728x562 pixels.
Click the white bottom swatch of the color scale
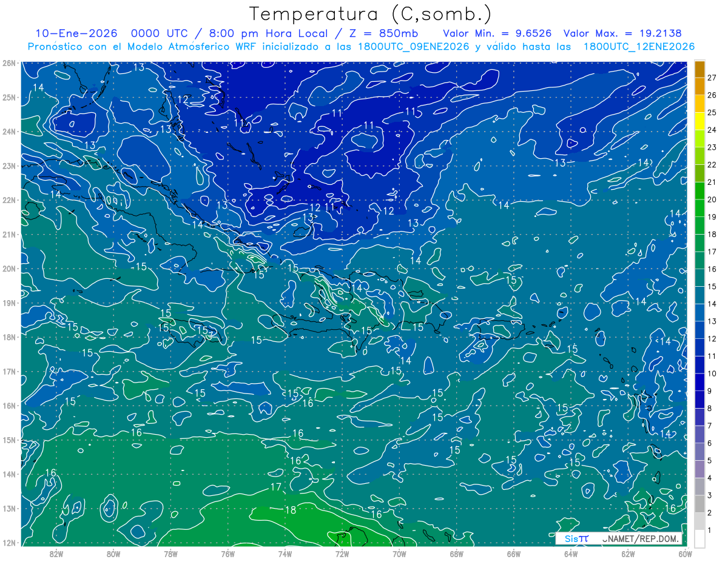(x=700, y=538)
